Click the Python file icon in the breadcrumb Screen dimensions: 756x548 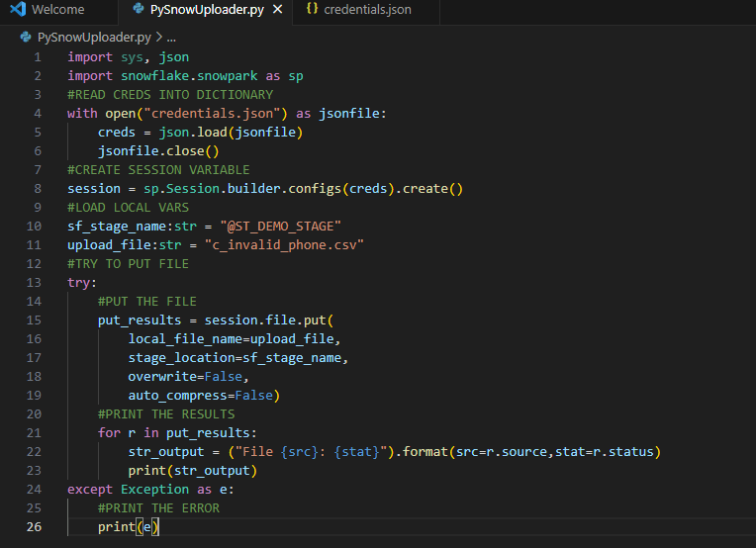(26, 37)
